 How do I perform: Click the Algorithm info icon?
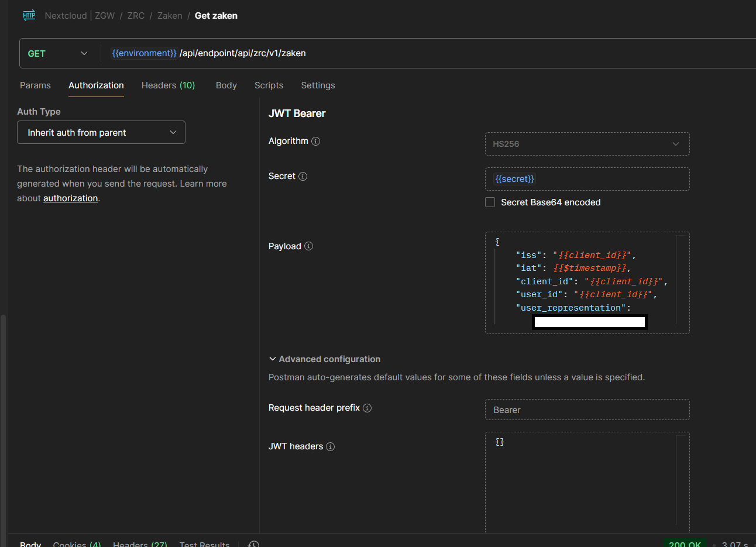tap(316, 141)
